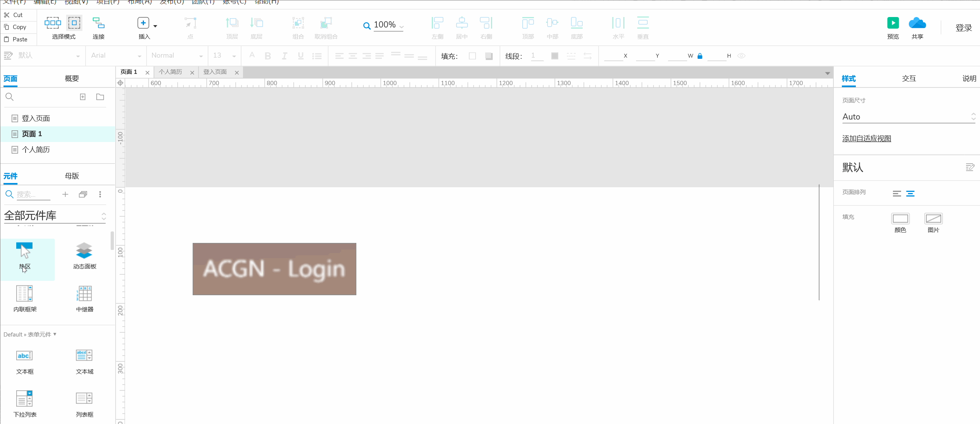The height and width of the screenshot is (424, 980).
Task: Switch to the 个人简历 canvas tab
Action: click(170, 72)
